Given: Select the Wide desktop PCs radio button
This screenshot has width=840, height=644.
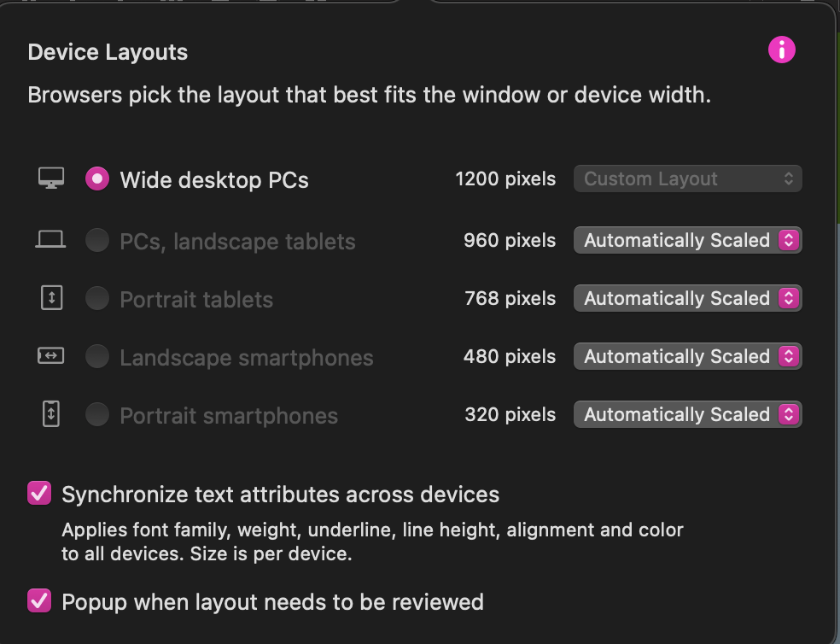Looking at the screenshot, I should pos(97,179).
